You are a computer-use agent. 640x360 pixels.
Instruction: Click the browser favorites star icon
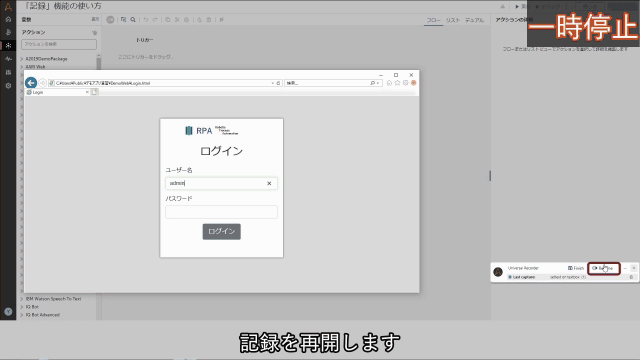(x=397, y=83)
